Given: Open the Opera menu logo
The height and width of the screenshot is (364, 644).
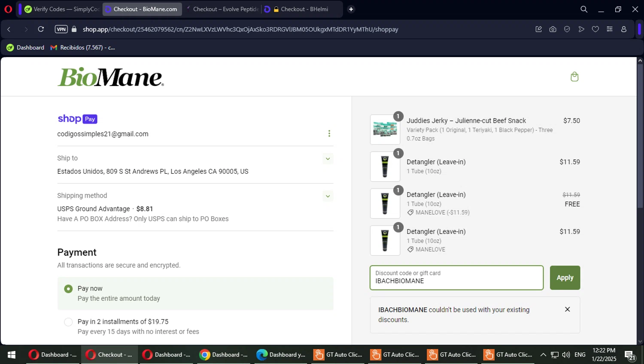Looking at the screenshot, I should coord(8,9).
